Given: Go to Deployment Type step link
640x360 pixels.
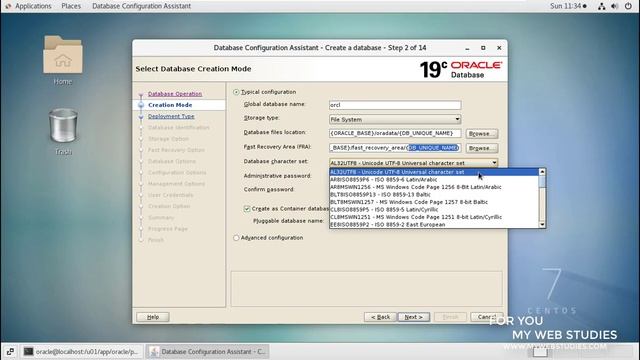Looking at the screenshot, I should tap(171, 116).
